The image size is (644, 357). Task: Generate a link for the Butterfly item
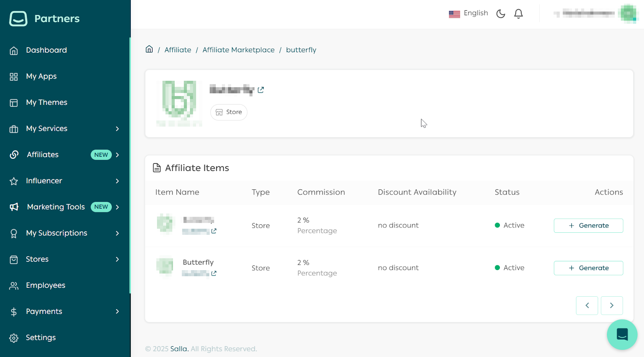pos(588,268)
